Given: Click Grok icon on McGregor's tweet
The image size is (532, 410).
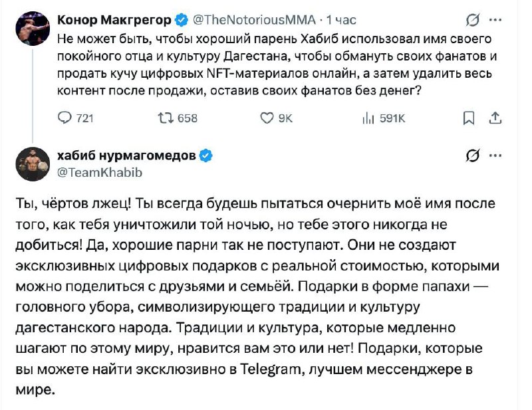Looking at the screenshot, I should [474, 19].
